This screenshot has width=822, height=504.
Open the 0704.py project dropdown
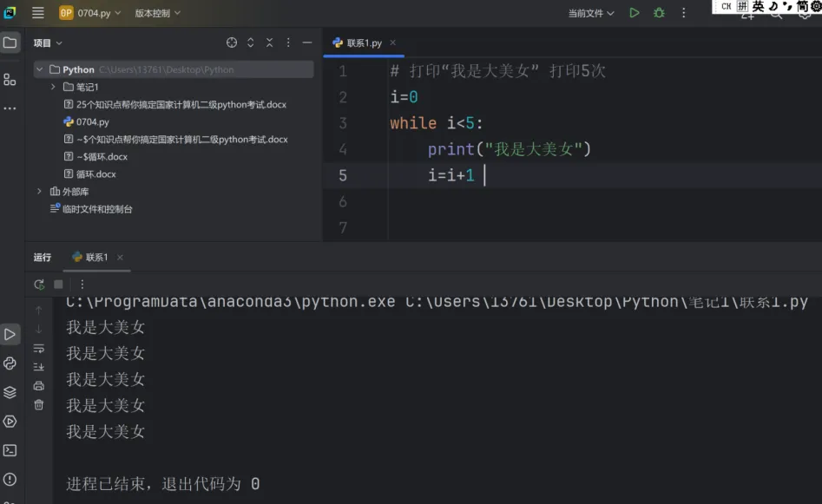tap(90, 13)
